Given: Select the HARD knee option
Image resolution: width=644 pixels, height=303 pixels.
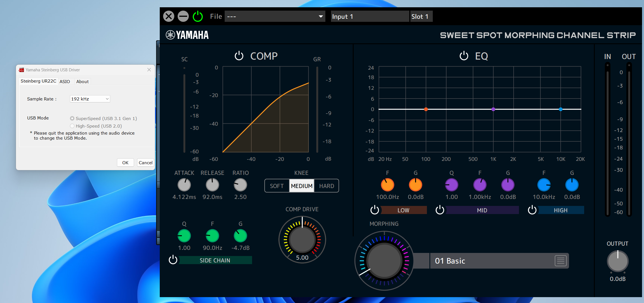Looking at the screenshot, I should point(326,186).
